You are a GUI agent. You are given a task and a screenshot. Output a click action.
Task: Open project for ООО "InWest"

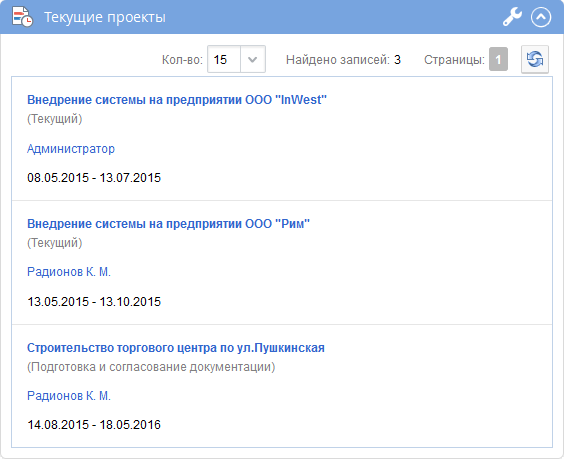tap(177, 100)
